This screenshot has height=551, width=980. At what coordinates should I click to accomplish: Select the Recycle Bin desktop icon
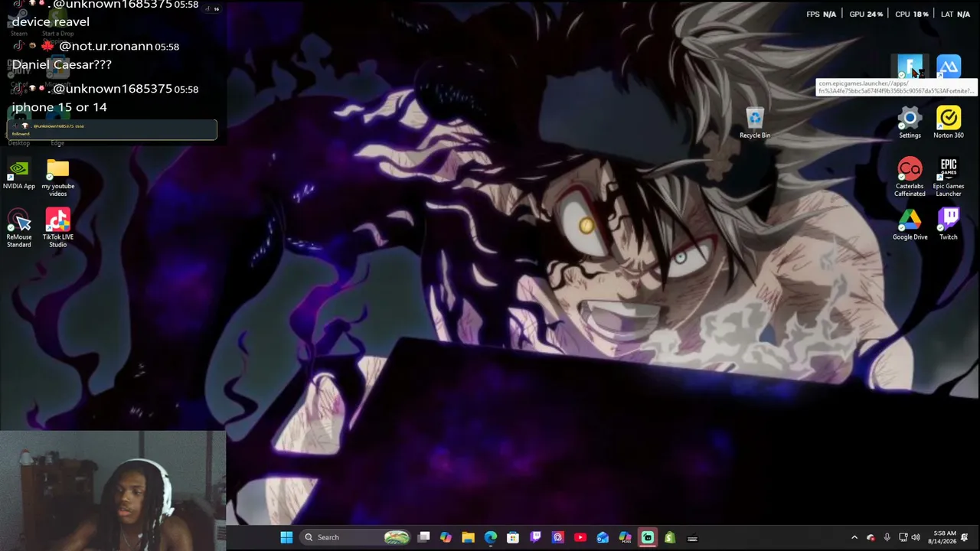coord(755,122)
